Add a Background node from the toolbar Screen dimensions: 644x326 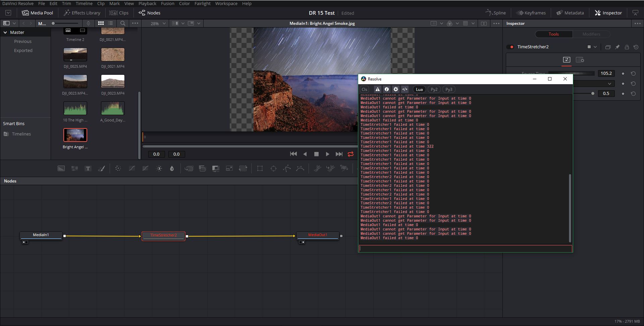(x=61, y=168)
